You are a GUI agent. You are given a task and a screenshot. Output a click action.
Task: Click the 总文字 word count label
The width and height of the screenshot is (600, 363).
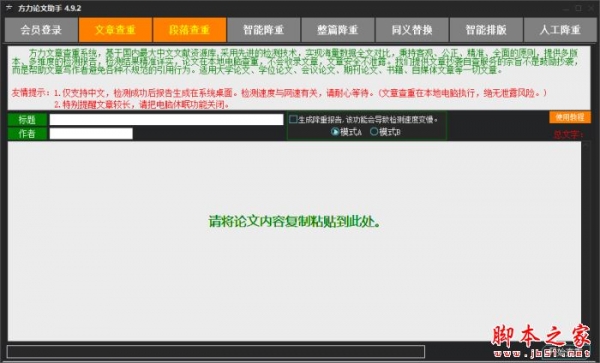point(568,135)
